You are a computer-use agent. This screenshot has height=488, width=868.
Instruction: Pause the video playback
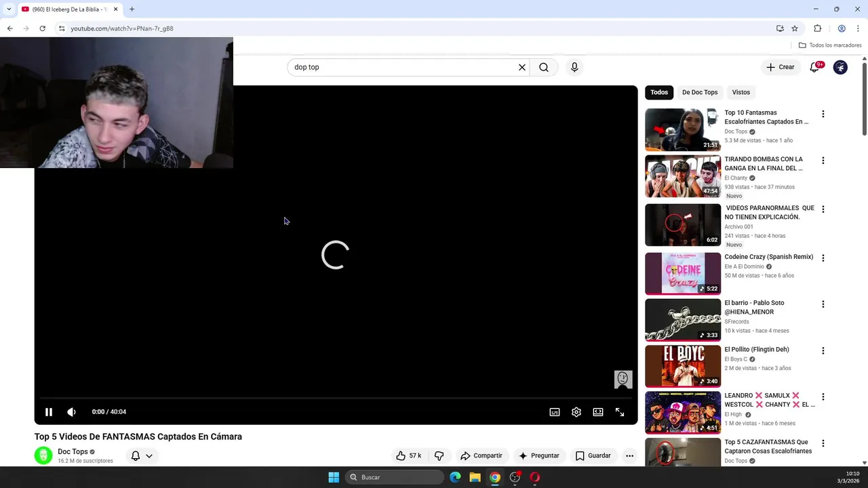coord(49,412)
